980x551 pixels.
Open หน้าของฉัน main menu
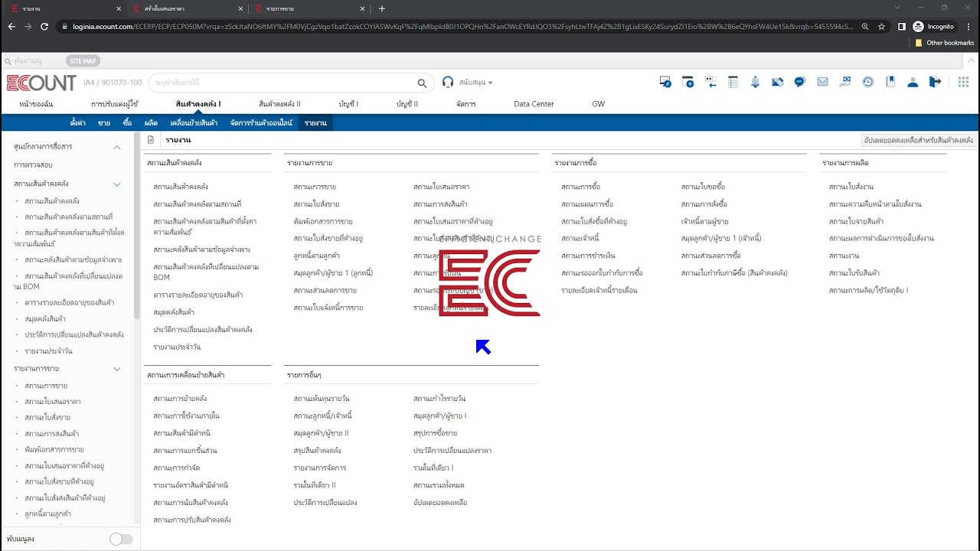click(x=36, y=104)
